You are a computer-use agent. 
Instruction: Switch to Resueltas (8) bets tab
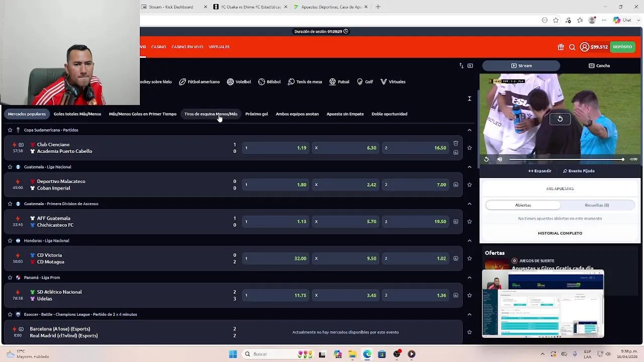click(x=597, y=205)
